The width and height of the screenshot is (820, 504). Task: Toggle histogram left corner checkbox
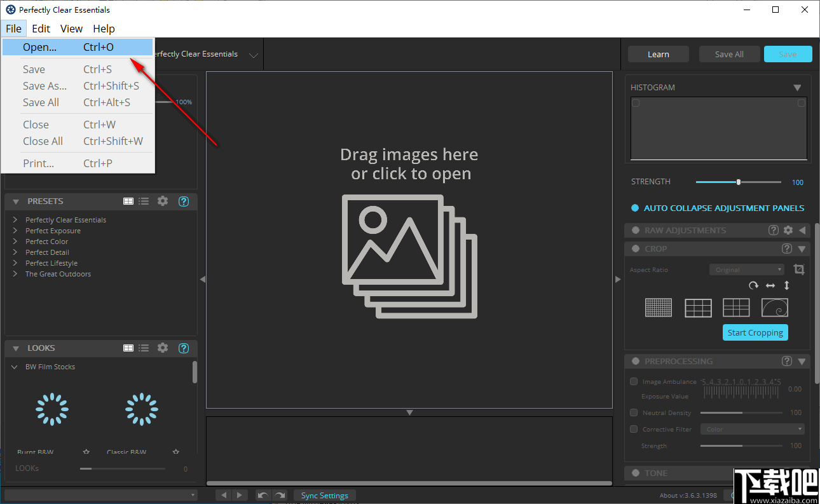point(636,103)
